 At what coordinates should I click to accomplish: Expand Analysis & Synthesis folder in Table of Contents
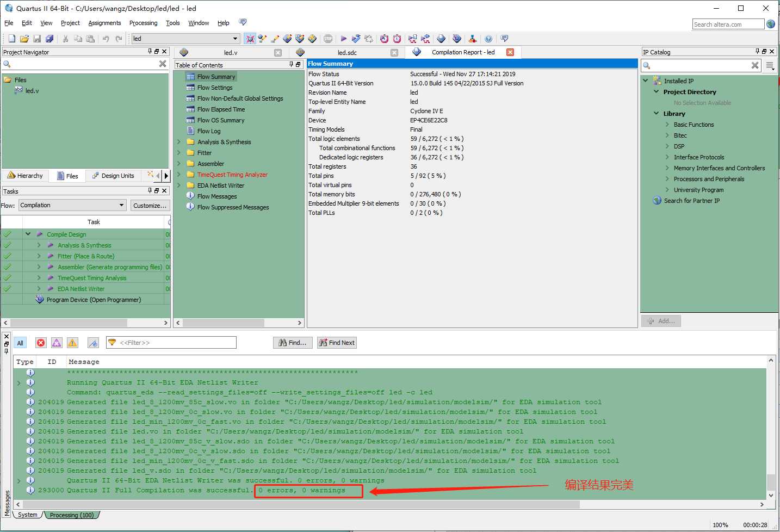[x=179, y=141]
